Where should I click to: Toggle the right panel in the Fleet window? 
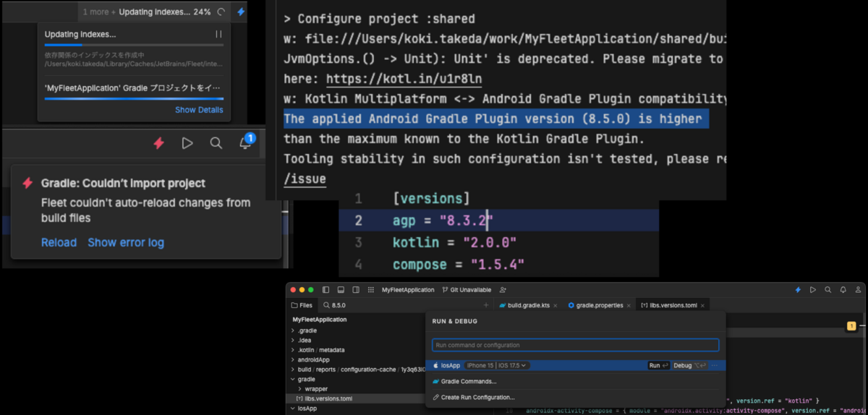(x=355, y=290)
